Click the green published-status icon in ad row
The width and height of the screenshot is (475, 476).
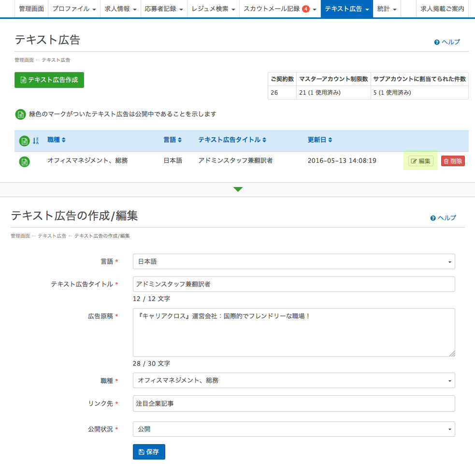pyautogui.click(x=24, y=161)
